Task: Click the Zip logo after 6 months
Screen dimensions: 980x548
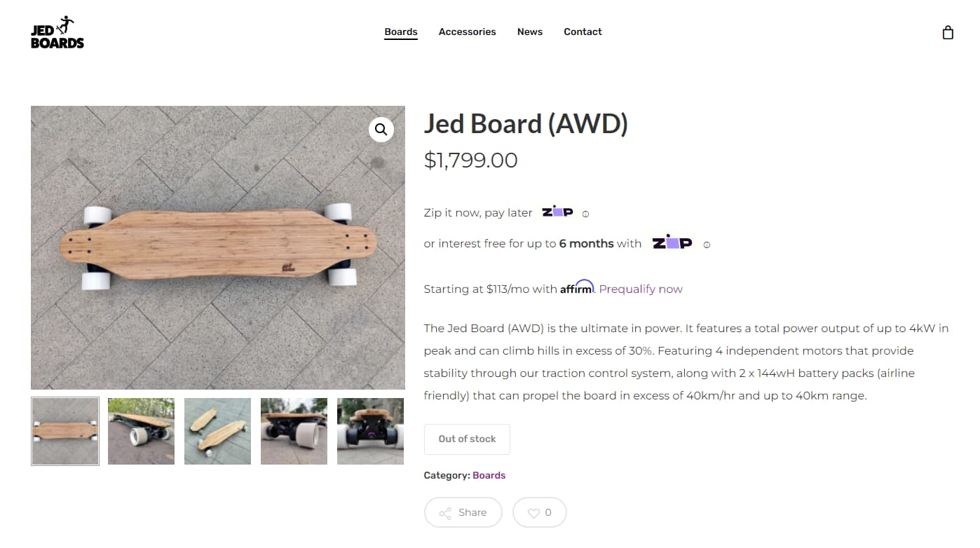Action: 672,242
